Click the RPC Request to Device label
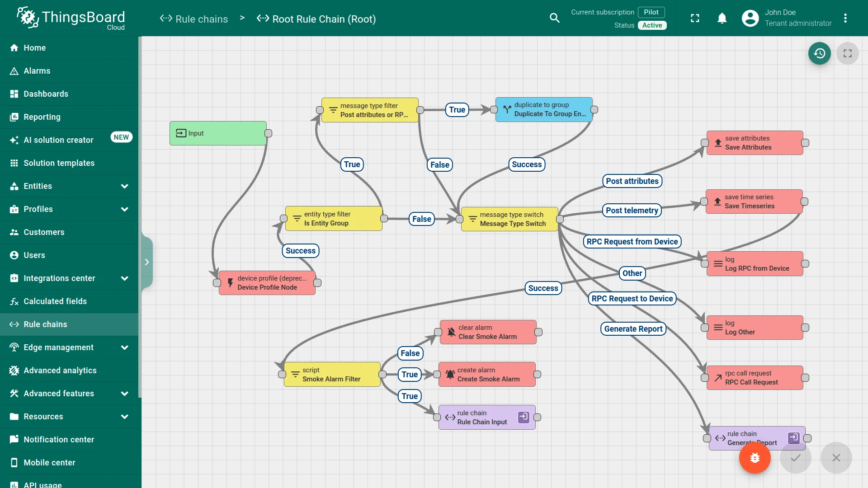Image resolution: width=868 pixels, height=488 pixels. (632, 299)
